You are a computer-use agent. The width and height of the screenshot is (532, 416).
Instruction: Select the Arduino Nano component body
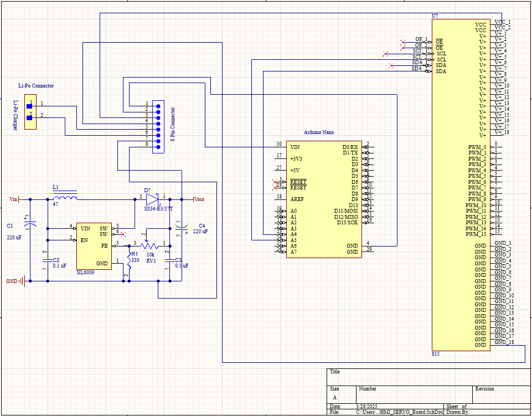point(324,199)
